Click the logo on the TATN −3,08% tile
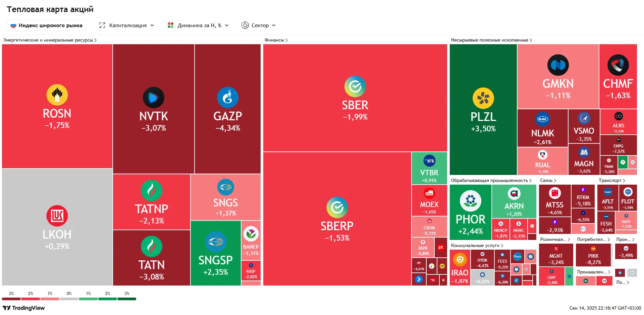 (x=152, y=246)
